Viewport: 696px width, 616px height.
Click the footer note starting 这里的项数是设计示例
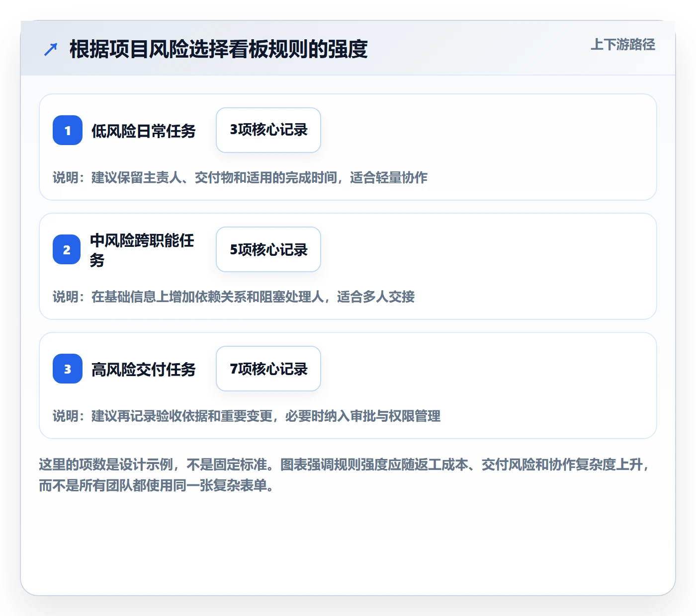coord(345,475)
